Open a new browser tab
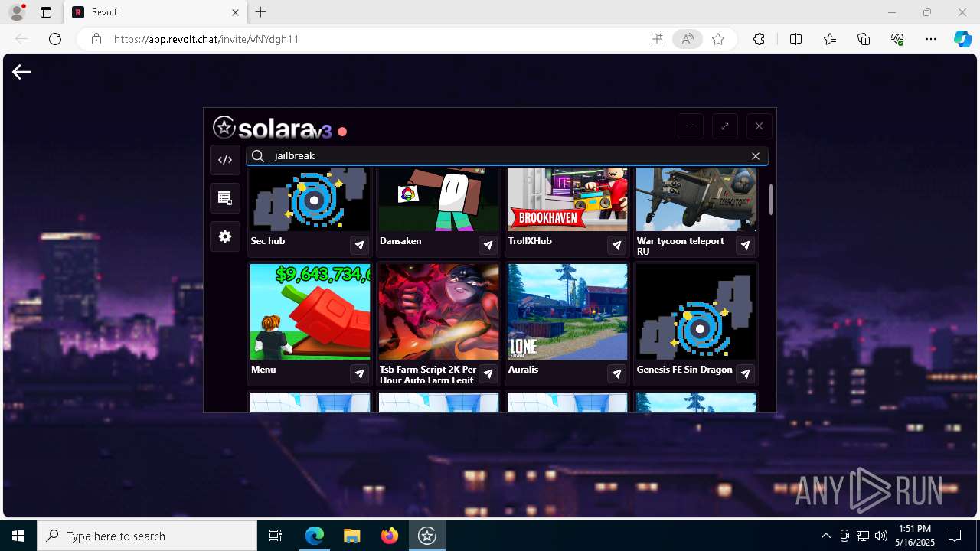The width and height of the screenshot is (980, 551). click(261, 12)
